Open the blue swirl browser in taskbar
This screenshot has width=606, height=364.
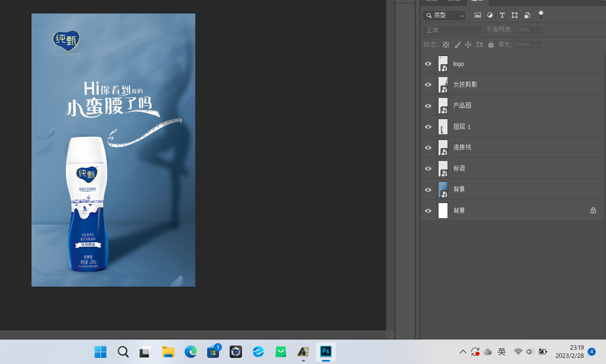(x=258, y=352)
